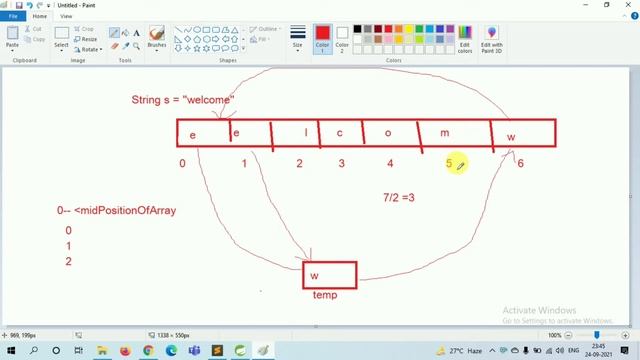This screenshot has height=360, width=640.
Task: Click the Crop button
Action: 84,29
